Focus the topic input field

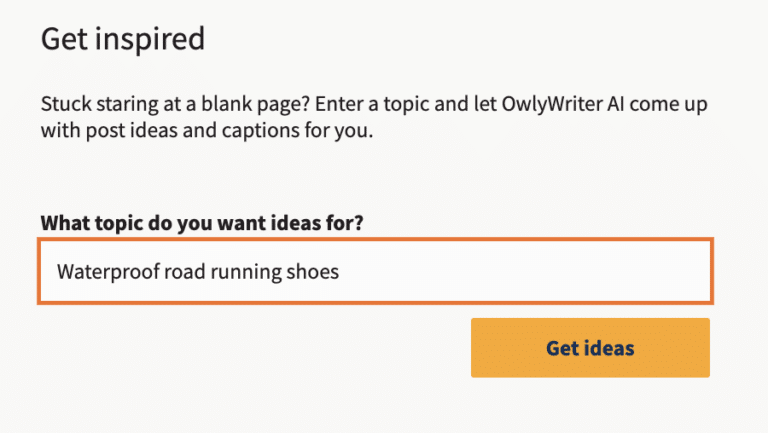coord(375,271)
